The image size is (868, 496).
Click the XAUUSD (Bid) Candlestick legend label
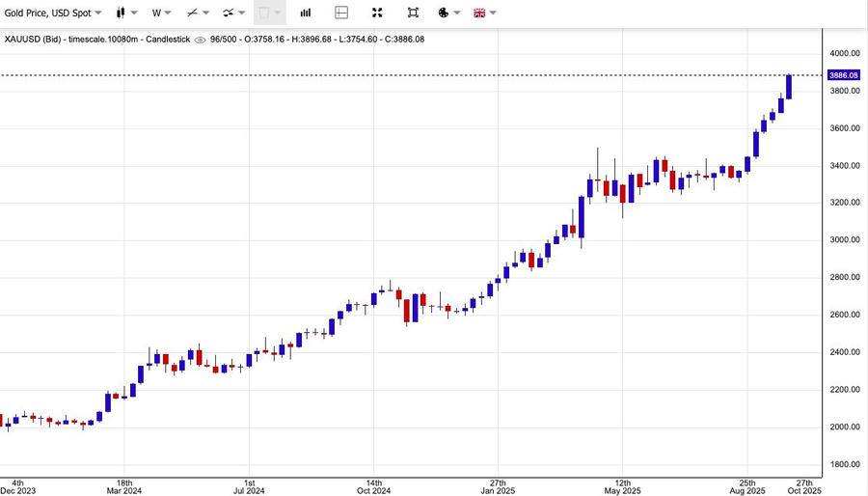pyautogui.click(x=96, y=40)
